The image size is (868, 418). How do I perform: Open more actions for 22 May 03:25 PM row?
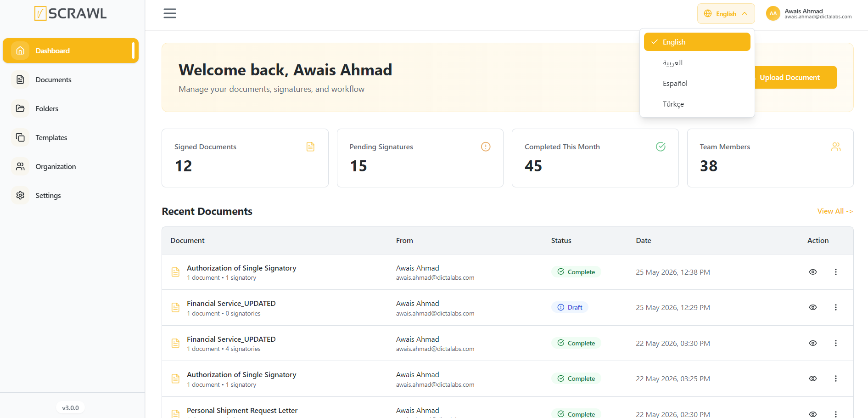(x=835, y=378)
